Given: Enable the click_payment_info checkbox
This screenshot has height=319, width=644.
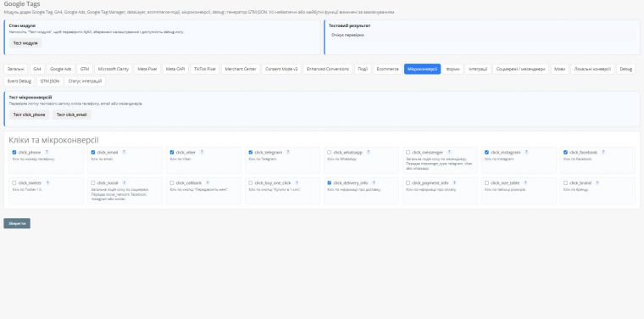Looking at the screenshot, I should [x=408, y=183].
